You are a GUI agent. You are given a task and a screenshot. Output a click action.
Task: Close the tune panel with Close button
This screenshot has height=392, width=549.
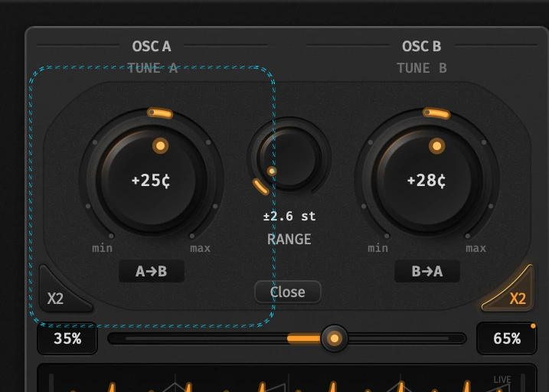coord(288,292)
